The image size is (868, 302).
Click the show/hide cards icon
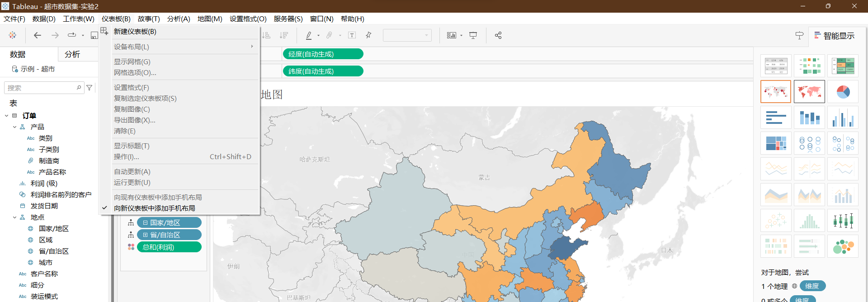pyautogui.click(x=452, y=35)
